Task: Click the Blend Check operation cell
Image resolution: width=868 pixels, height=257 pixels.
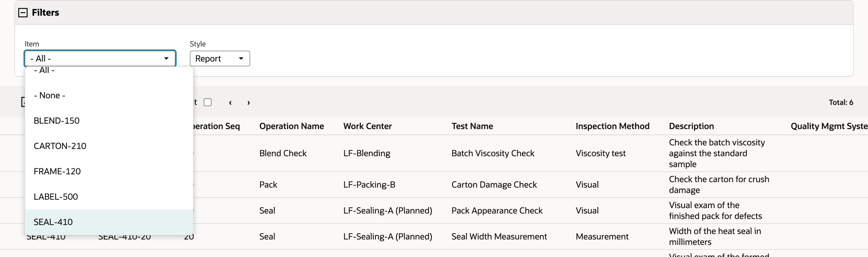Action: [x=283, y=153]
